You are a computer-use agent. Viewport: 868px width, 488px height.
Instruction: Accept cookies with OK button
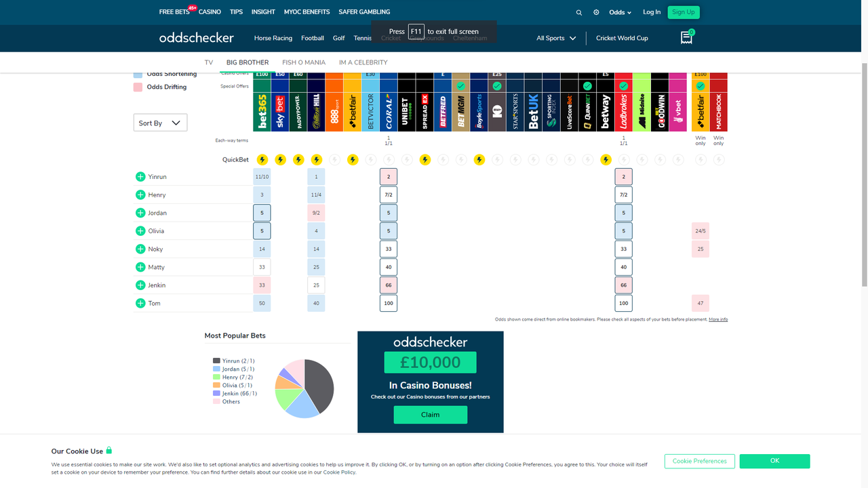pos(774,461)
